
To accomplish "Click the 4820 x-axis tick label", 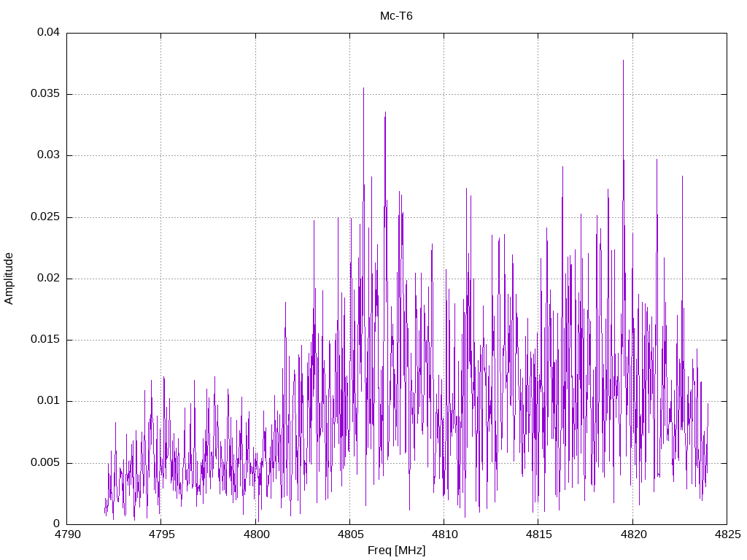I will tap(632, 534).
